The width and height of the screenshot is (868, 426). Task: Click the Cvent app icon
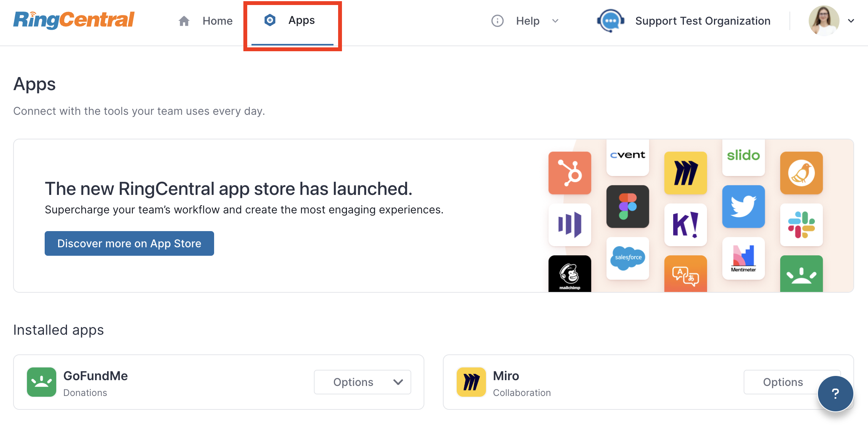coord(628,157)
